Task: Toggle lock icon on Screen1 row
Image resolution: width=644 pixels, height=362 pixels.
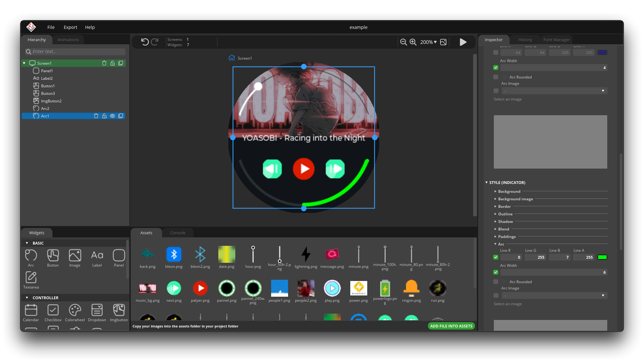Action: point(112,63)
